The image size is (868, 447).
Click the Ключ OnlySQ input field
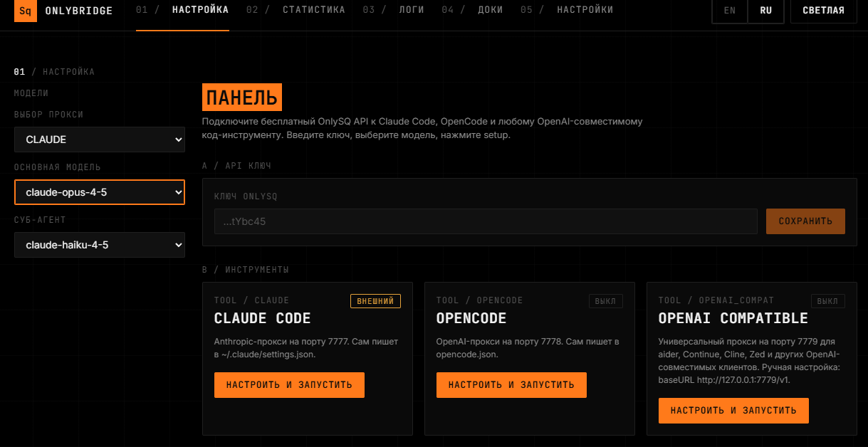tap(486, 221)
